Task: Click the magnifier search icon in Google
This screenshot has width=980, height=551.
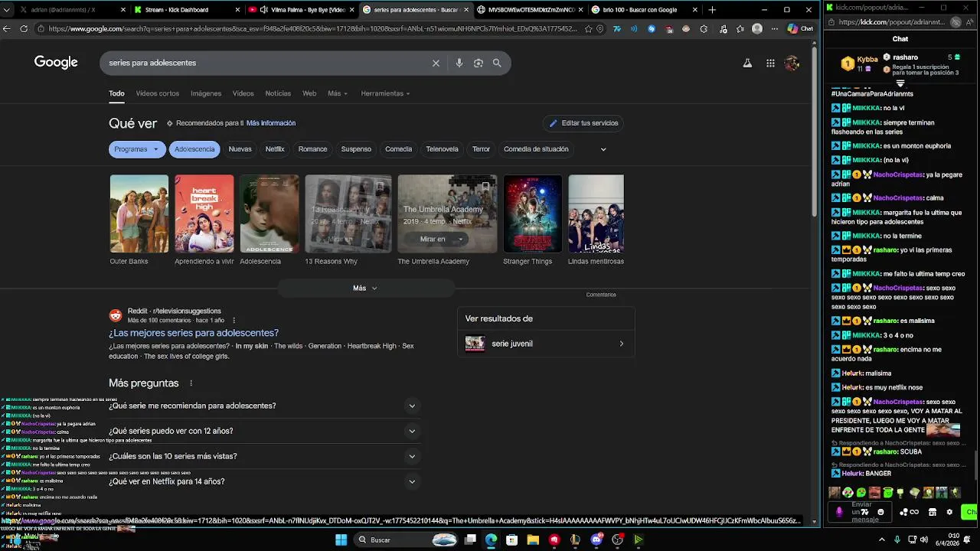Action: [497, 63]
